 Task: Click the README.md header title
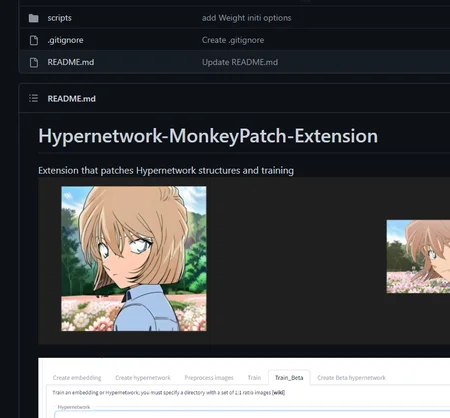click(x=71, y=99)
